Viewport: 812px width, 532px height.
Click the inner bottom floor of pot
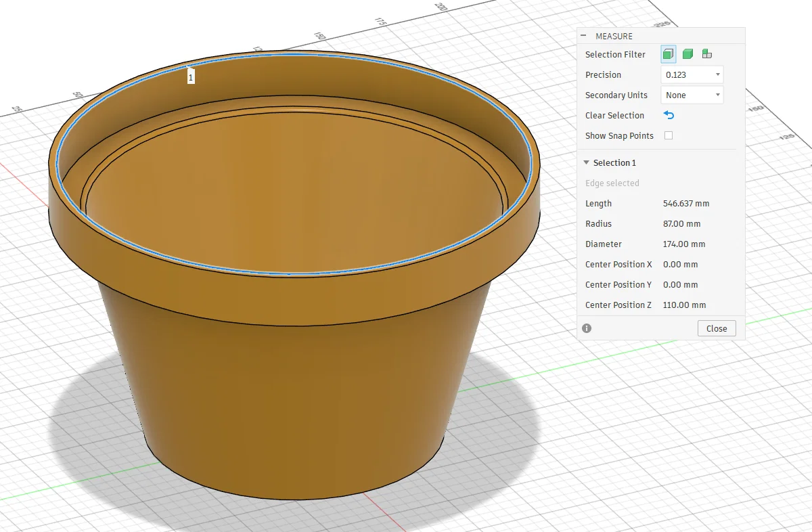291,190
